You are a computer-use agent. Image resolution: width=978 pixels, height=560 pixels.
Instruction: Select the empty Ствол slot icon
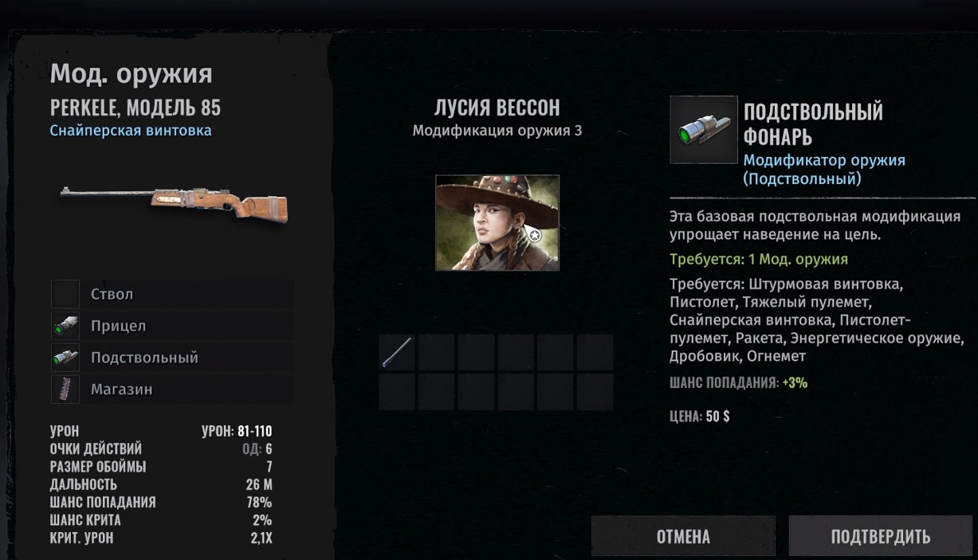[x=65, y=294]
